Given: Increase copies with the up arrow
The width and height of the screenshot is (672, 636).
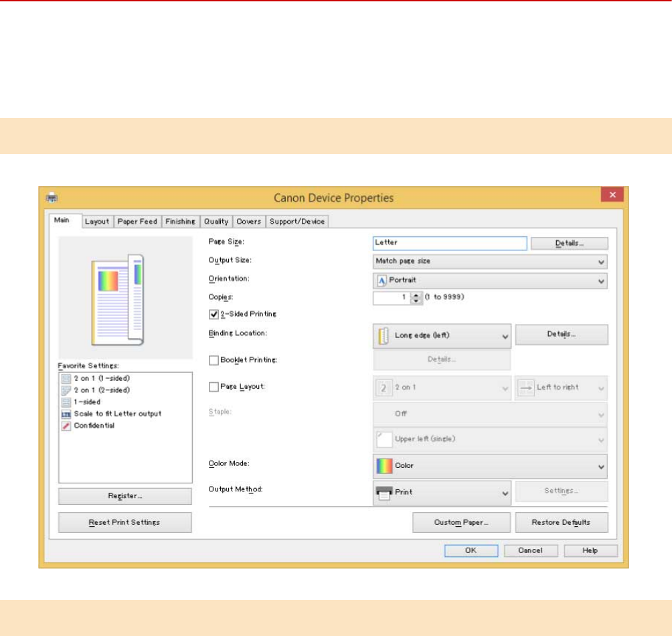Looking at the screenshot, I should [416, 295].
